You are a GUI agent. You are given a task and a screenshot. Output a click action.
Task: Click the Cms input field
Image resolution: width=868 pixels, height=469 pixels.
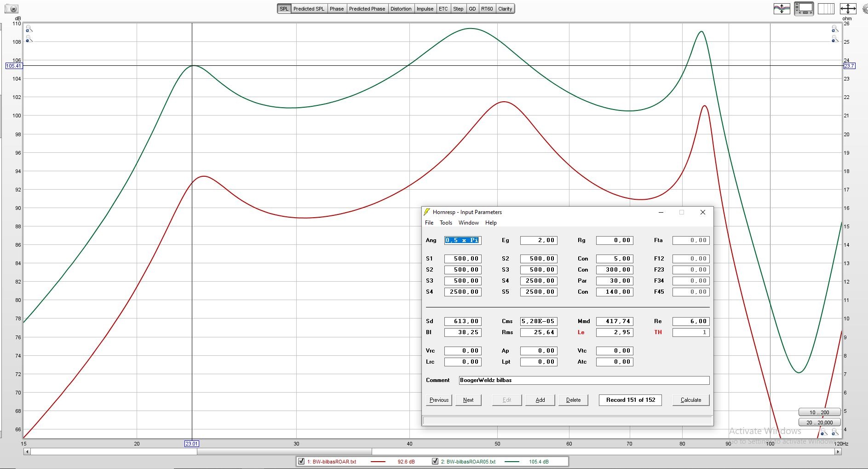point(539,321)
